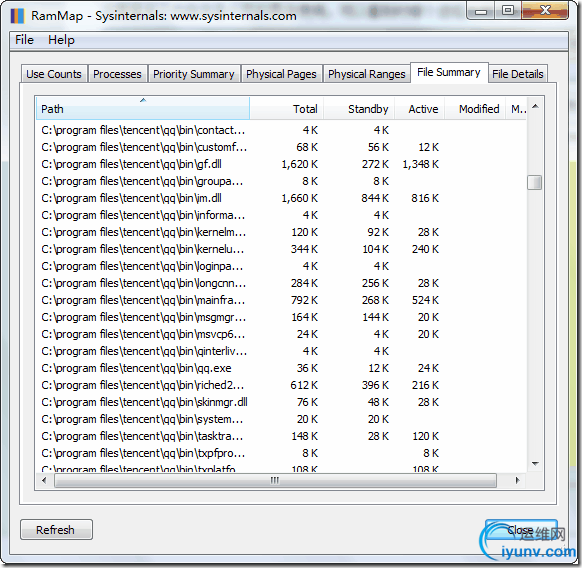Image resolution: width=582 pixels, height=568 pixels.
Task: Sort by the Standby column header
Action: [x=359, y=108]
